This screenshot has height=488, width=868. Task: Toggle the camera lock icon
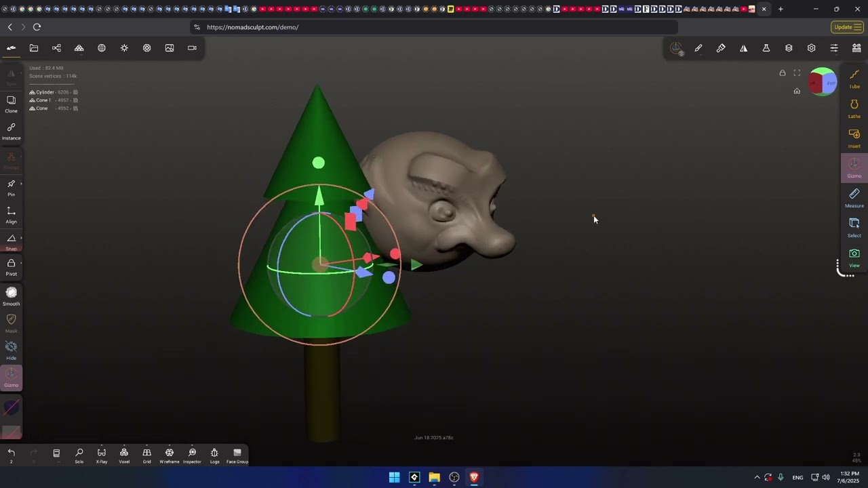tap(782, 73)
